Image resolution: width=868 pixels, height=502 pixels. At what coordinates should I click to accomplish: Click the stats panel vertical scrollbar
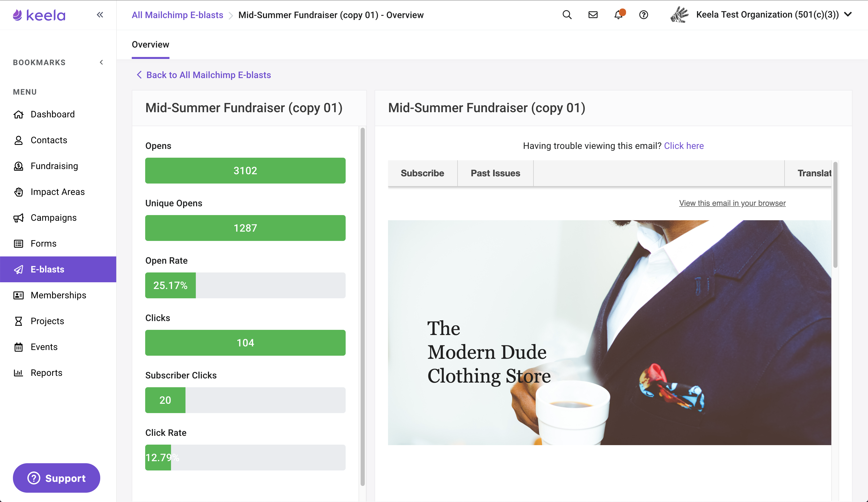coord(362,307)
